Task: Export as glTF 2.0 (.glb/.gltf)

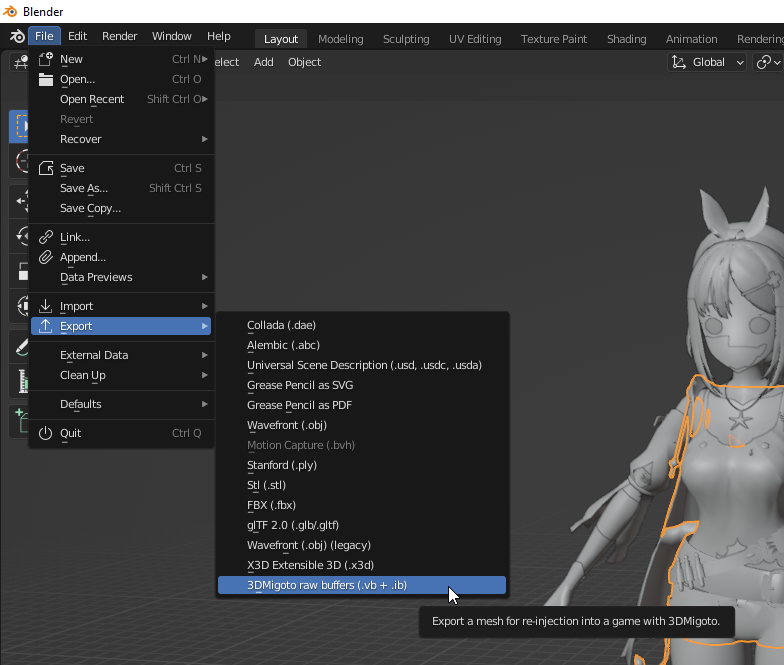Action: (362, 525)
